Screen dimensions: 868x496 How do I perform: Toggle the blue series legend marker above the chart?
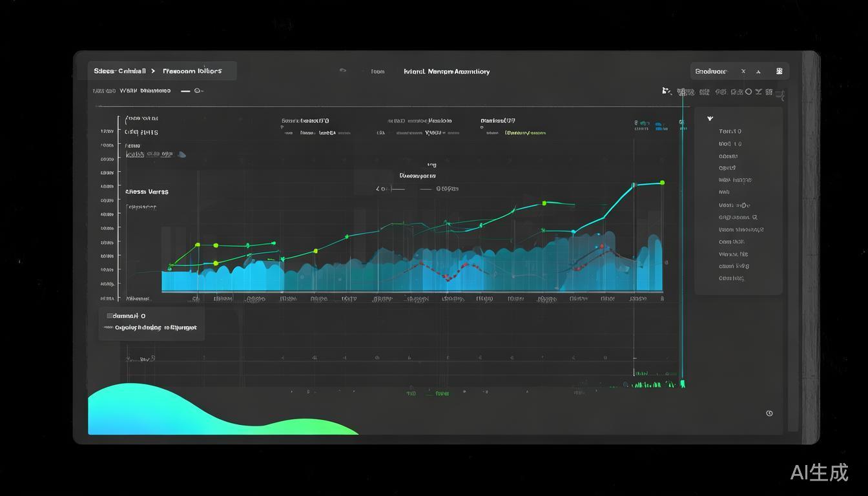coord(659,125)
